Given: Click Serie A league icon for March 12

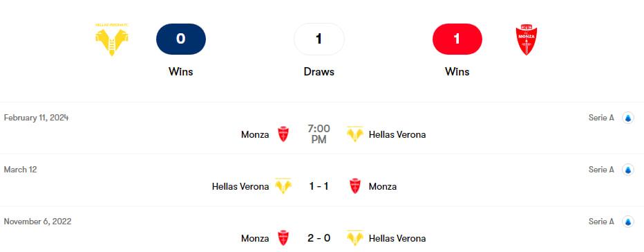Looking at the screenshot, I should coord(627,170).
